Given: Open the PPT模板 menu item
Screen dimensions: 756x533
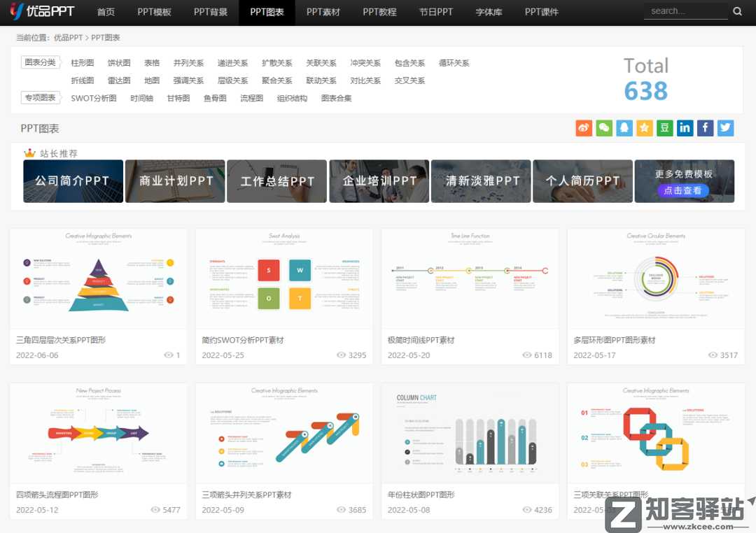Looking at the screenshot, I should click(x=154, y=12).
